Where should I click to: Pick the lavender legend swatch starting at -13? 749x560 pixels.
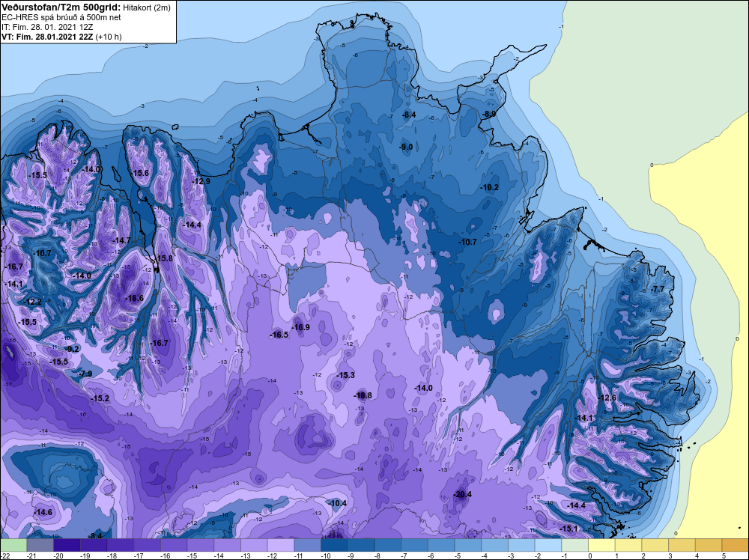click(x=254, y=545)
